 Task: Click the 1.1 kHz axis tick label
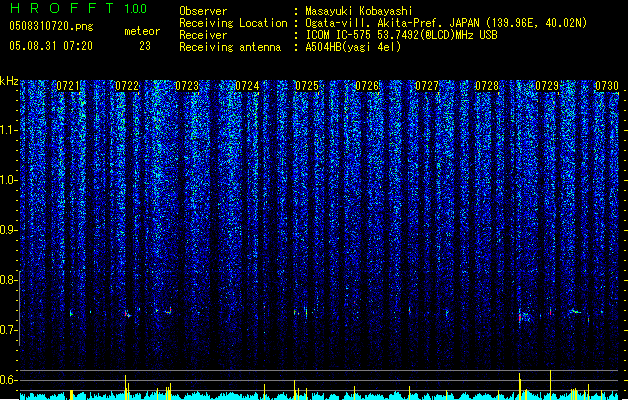[9, 130]
